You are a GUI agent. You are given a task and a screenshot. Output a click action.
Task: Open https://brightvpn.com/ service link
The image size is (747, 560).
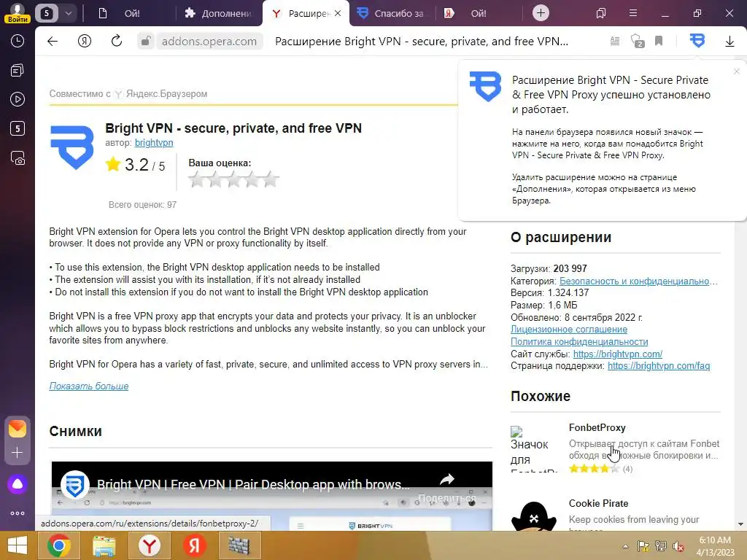617,354
